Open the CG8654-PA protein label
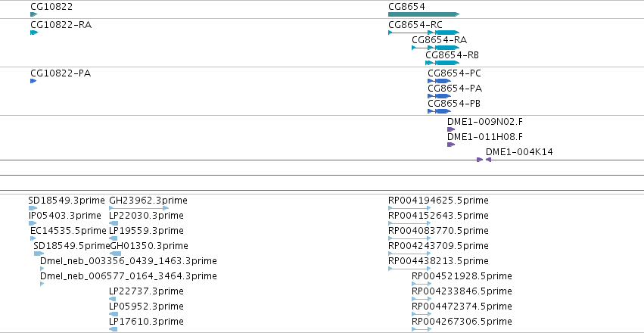The height and width of the screenshot is (333, 644). 455,89
